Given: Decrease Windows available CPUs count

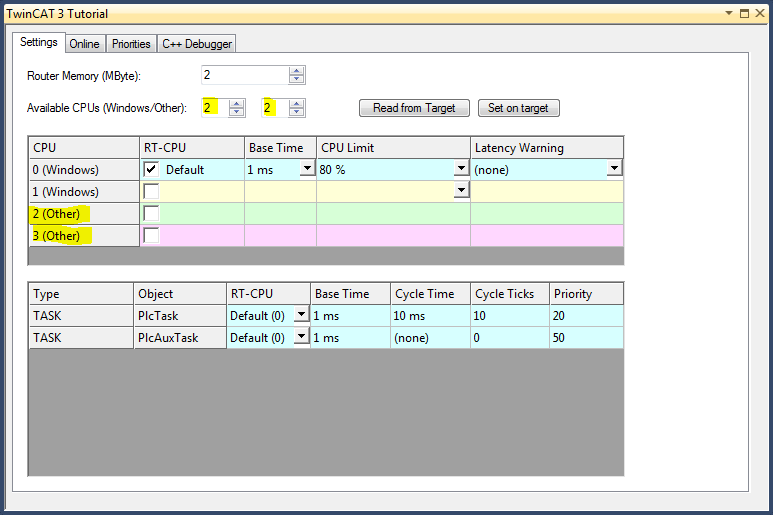Looking at the screenshot, I should coord(237,112).
